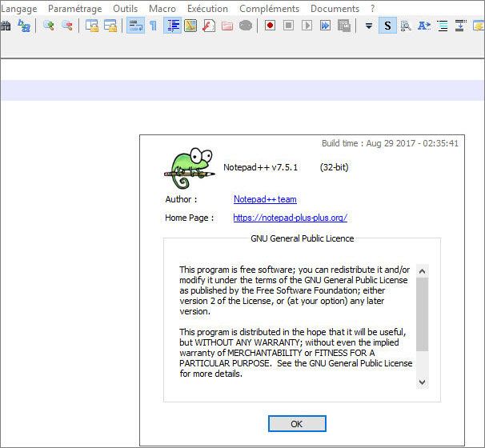This screenshot has height=448, width=485.
Task: Click the 'Notepad++ v7.5.1' version text
Action: point(260,167)
